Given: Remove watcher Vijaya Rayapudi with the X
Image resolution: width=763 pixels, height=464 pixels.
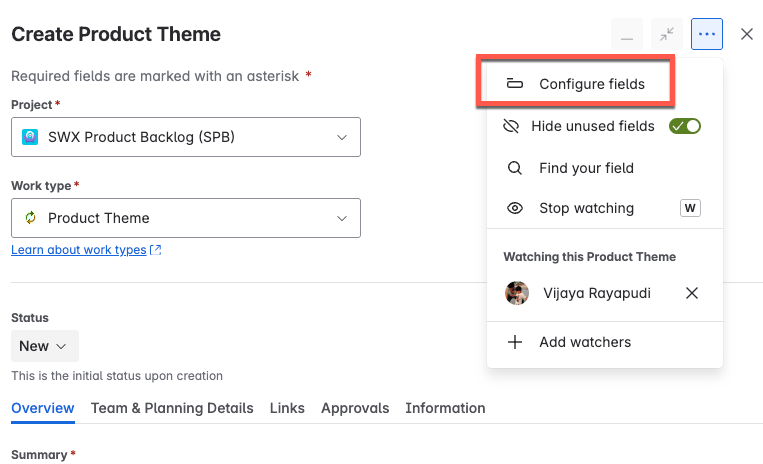Looking at the screenshot, I should point(691,293).
